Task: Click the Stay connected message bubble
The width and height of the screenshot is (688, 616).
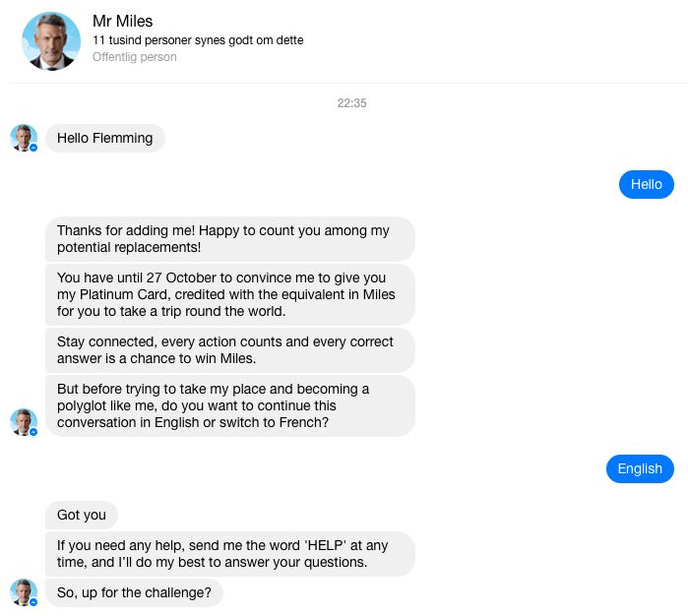Action: tap(230, 350)
